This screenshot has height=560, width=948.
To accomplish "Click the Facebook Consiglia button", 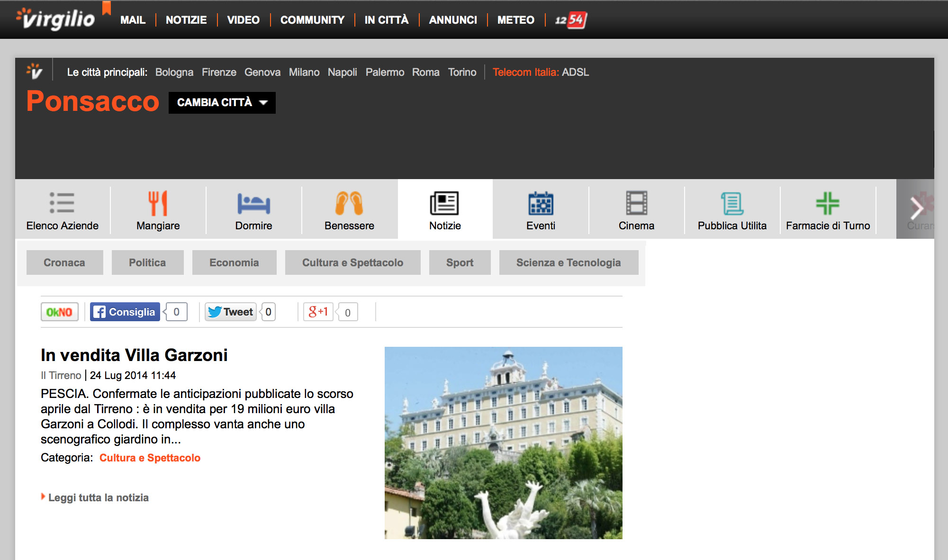I will (x=125, y=312).
